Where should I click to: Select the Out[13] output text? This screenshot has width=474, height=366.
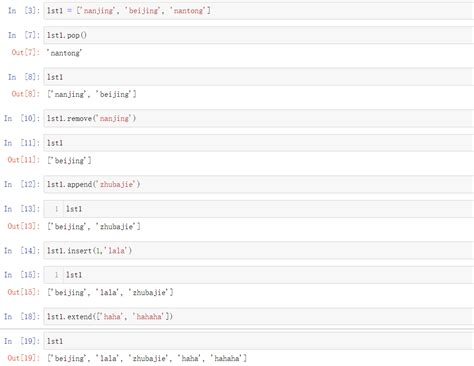[94, 227]
